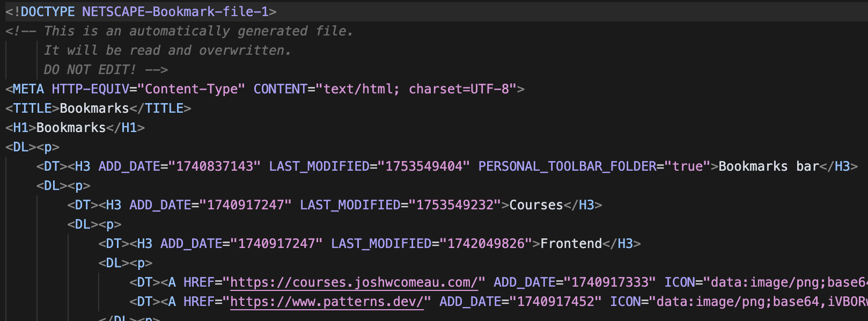
Task: Click the ADD_DATE value "1740917333"
Action: 609,282
